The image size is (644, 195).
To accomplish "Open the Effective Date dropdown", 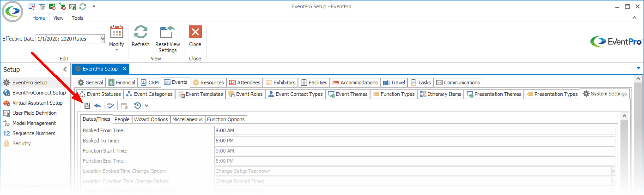I will pyautogui.click(x=103, y=39).
